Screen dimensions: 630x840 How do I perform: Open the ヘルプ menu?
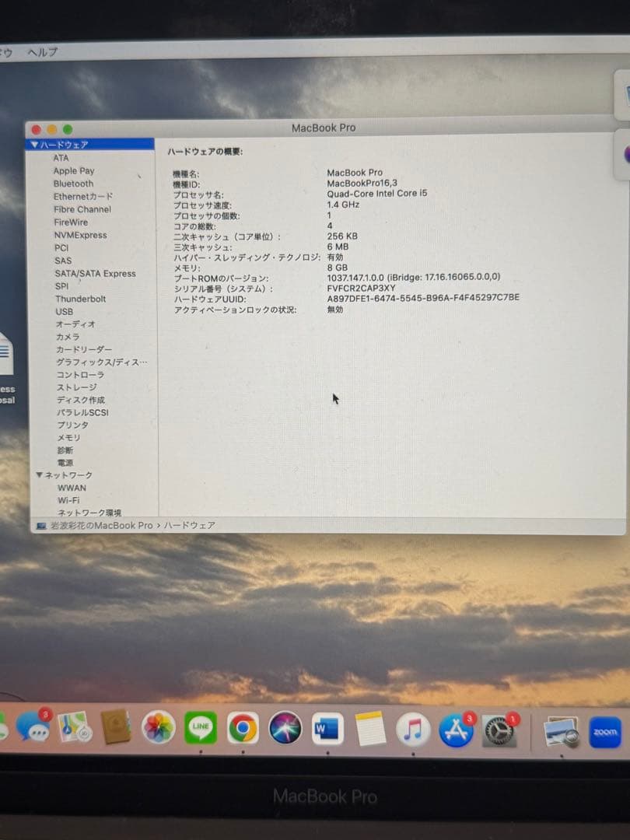40,51
